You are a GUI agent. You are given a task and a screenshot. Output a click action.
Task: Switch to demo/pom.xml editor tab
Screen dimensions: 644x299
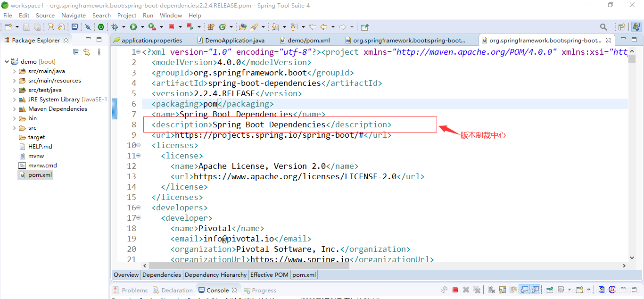coord(305,40)
